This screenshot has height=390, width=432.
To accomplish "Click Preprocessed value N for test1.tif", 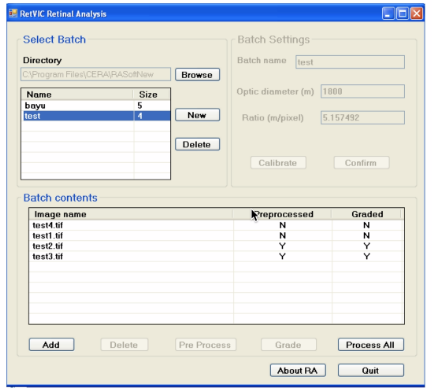I will coord(282,236).
